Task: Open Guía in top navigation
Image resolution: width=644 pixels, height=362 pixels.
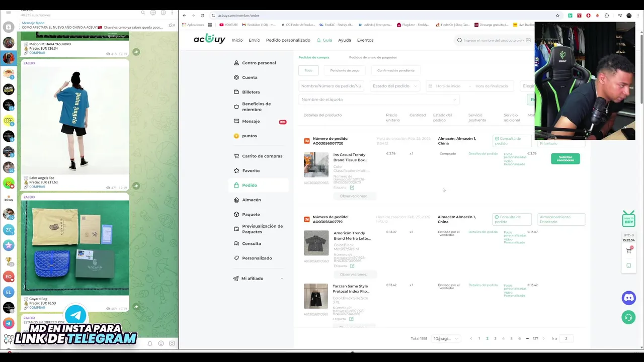Action: (325, 40)
